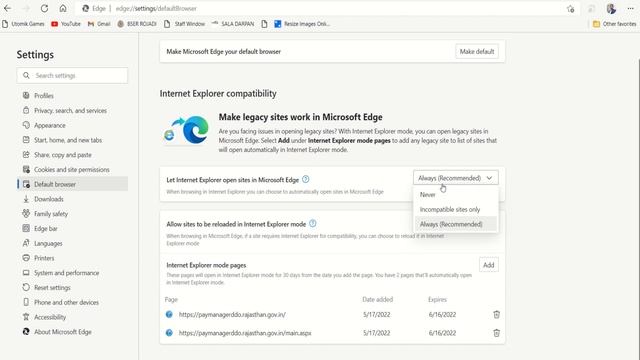Open Utomik Games bookmark
This screenshot has height=360, width=640.
coord(23,24)
